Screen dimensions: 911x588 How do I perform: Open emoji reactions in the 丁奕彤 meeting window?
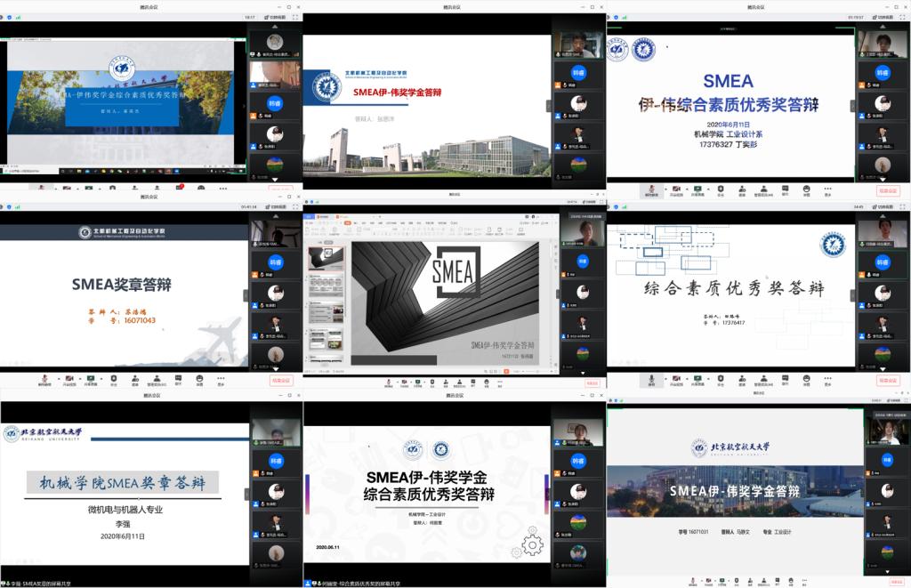coord(806,189)
